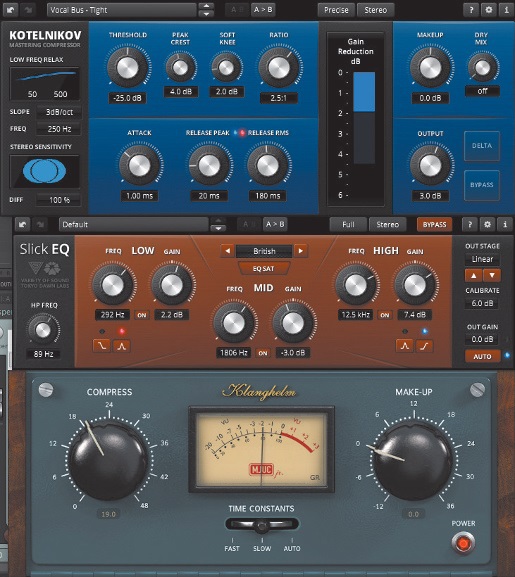This screenshot has height=577, width=515.
Task: Click mid gain -3.0 dB value
Action: [293, 353]
